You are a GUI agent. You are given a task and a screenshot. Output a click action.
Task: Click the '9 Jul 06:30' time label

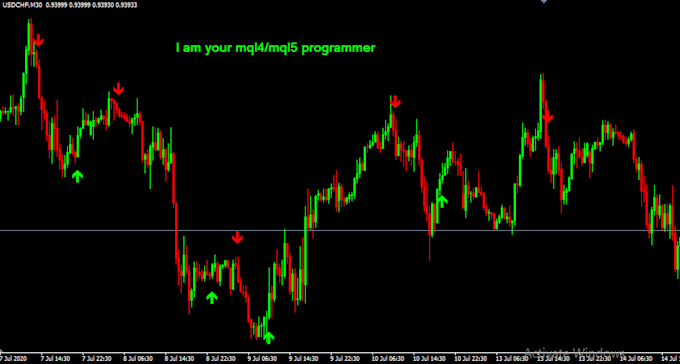(x=262, y=359)
